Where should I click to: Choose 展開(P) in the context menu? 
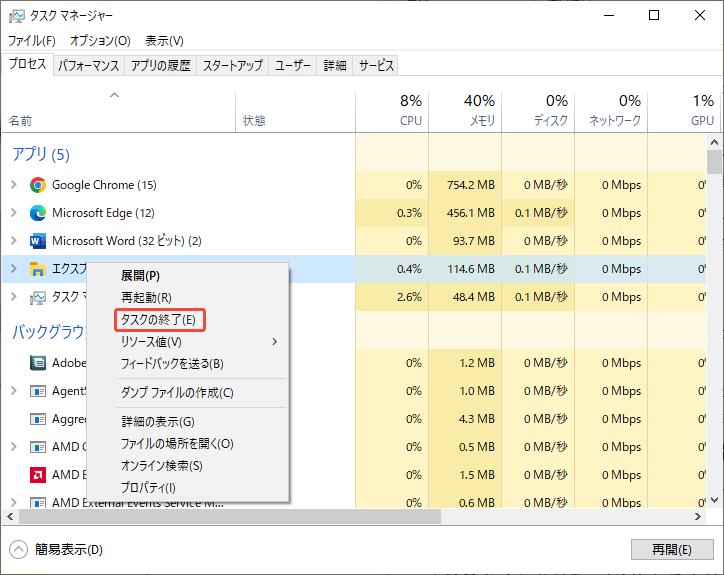(187, 276)
